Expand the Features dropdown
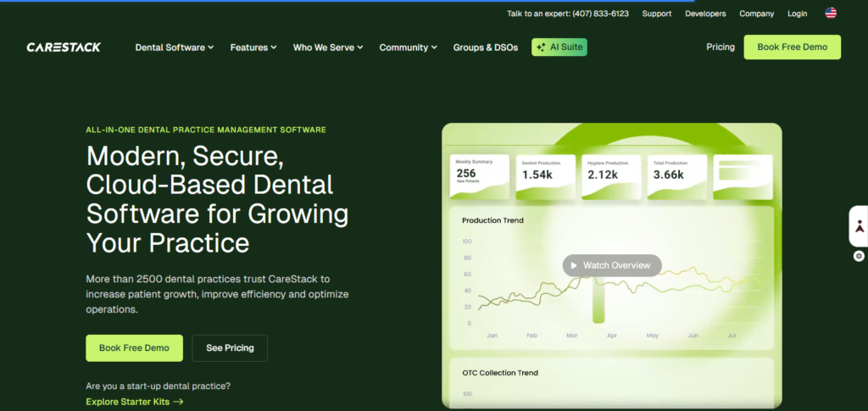The height and width of the screenshot is (411, 868). [253, 47]
